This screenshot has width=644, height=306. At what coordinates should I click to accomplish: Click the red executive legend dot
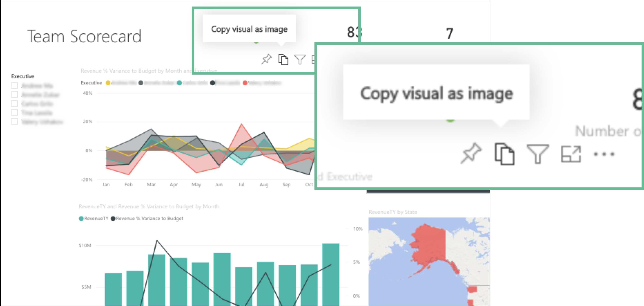245,83
